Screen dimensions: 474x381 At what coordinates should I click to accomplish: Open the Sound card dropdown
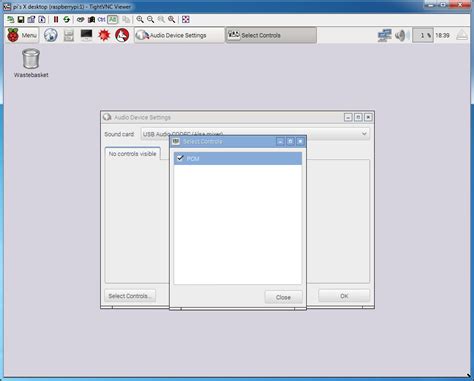[255, 134]
